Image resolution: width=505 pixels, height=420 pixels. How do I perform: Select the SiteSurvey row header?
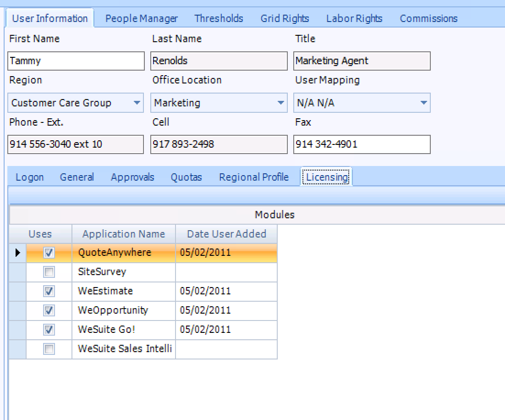(18, 272)
